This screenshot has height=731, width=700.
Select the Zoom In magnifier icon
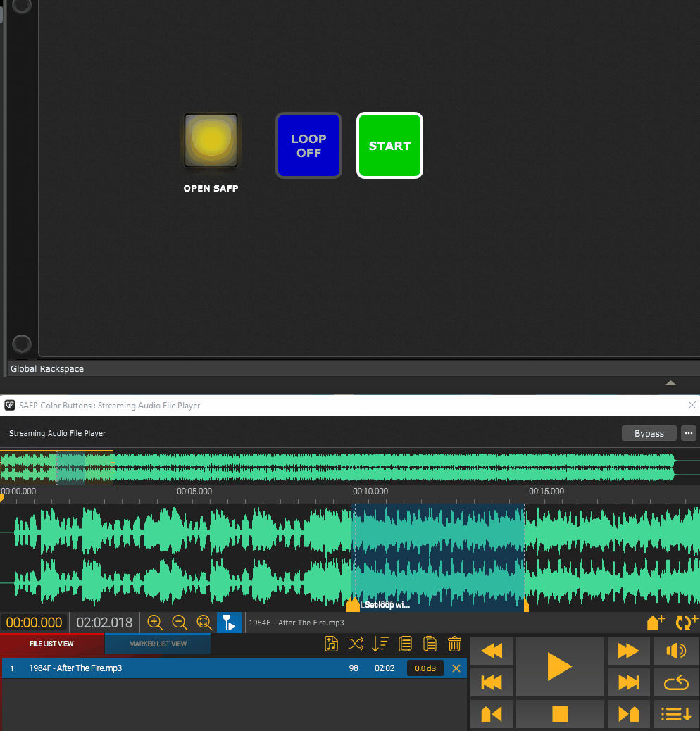pos(155,623)
